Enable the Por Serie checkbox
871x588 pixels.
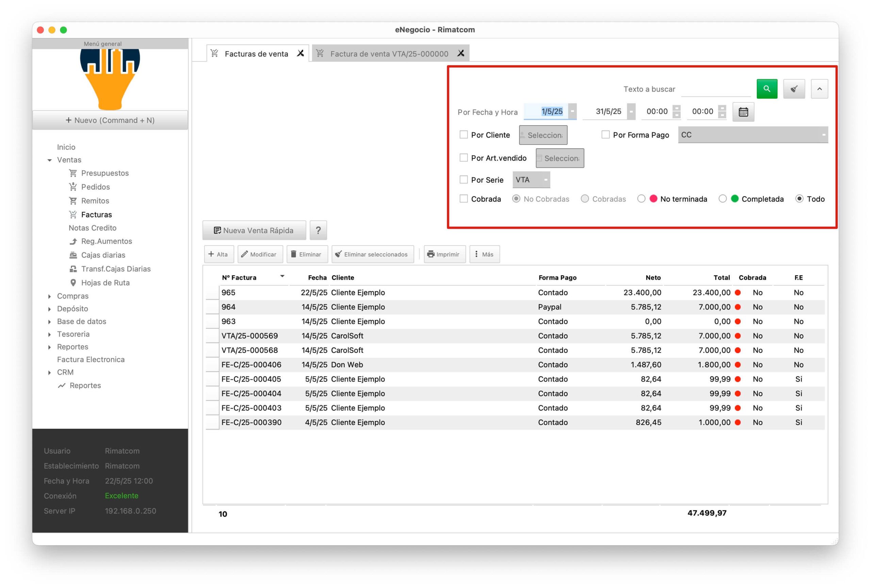coord(463,180)
